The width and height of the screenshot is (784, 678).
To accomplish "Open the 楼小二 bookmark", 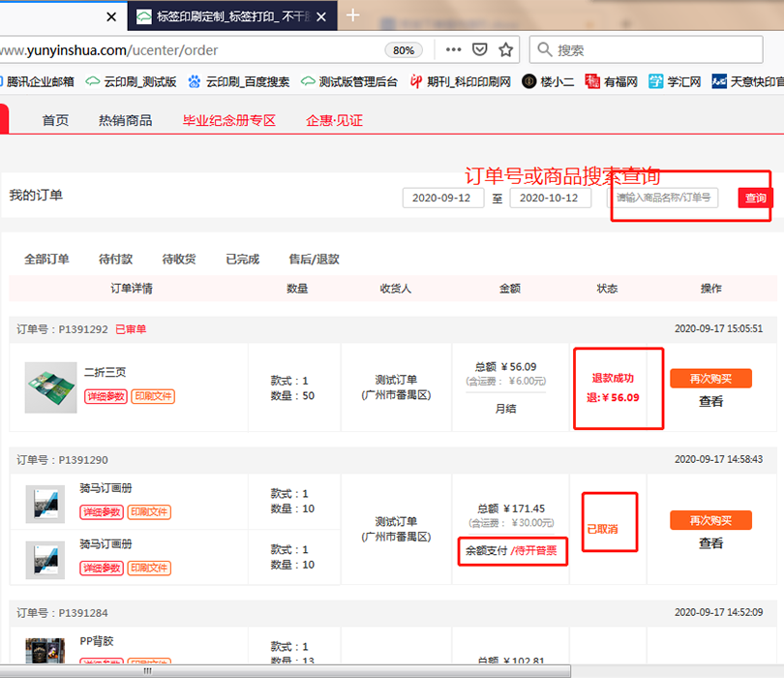I will click(548, 81).
